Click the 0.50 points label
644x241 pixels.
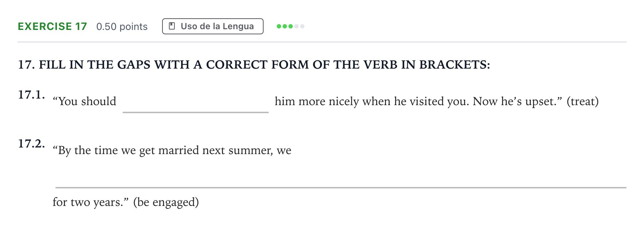click(122, 27)
